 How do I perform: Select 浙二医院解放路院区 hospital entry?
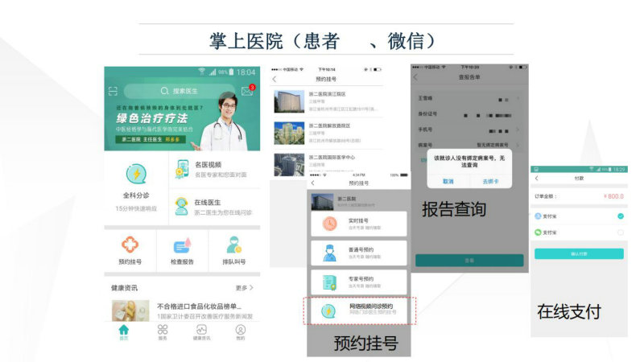(x=327, y=133)
